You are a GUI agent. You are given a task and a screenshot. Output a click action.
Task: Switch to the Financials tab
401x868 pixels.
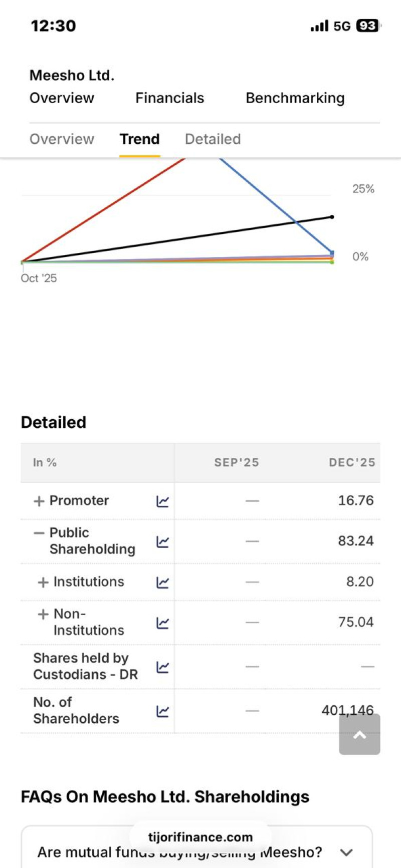coord(169,98)
